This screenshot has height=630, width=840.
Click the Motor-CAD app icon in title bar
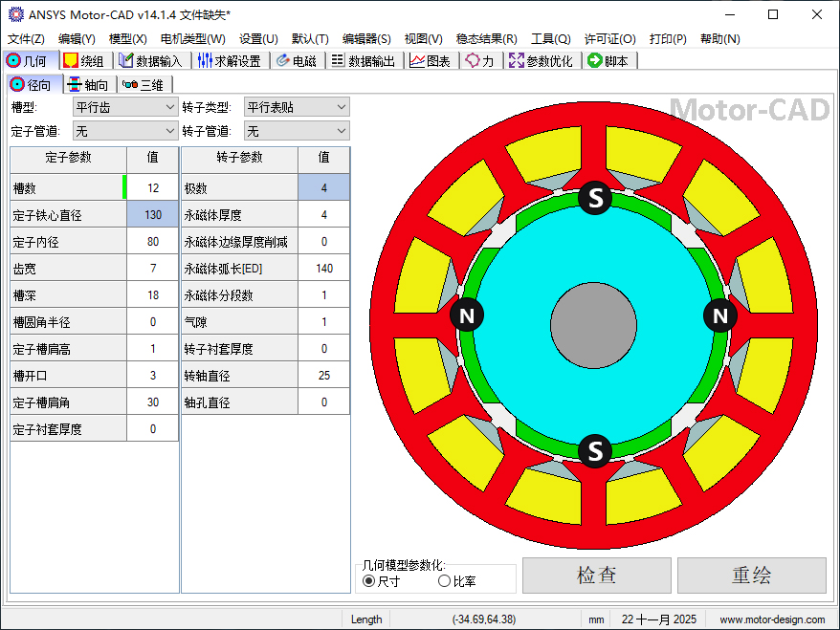click(x=16, y=14)
